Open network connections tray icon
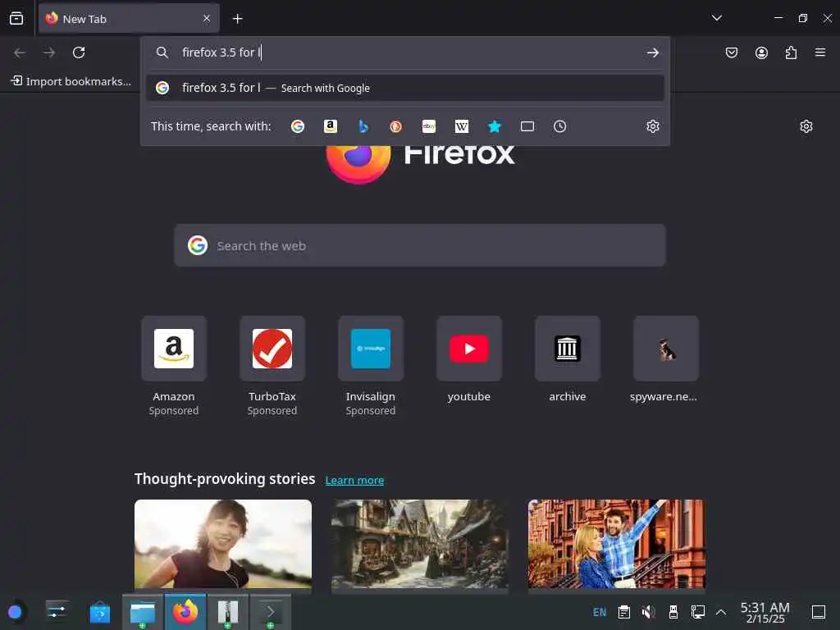The image size is (840, 630). [697, 612]
